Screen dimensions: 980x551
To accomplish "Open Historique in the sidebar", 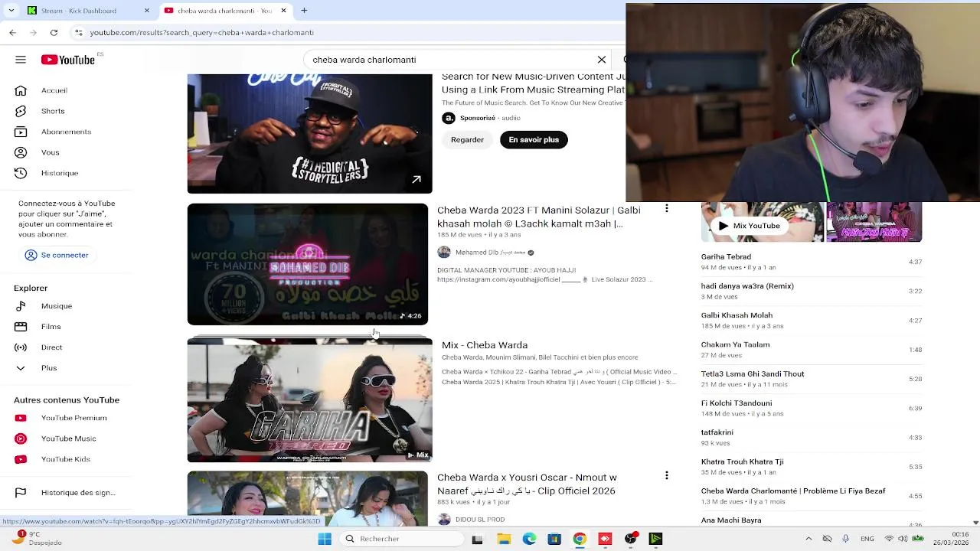I will [60, 174].
